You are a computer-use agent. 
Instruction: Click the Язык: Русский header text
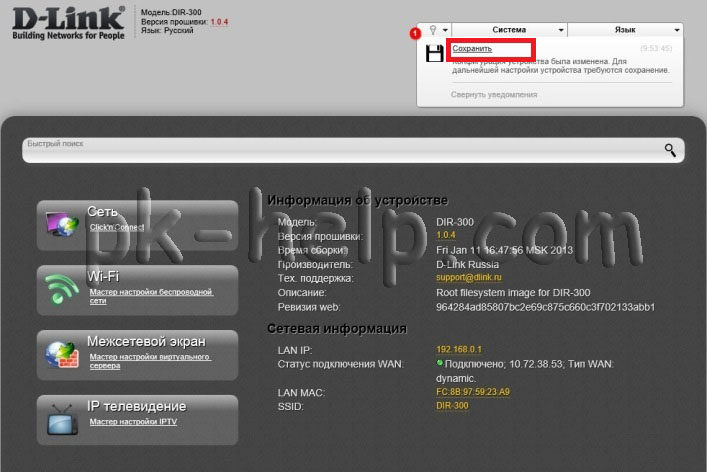(x=167, y=31)
